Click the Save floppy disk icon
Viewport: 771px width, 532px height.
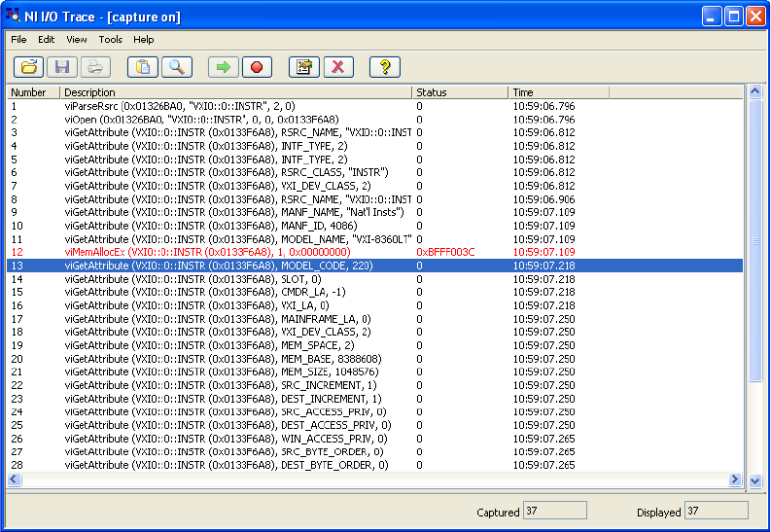coord(62,67)
